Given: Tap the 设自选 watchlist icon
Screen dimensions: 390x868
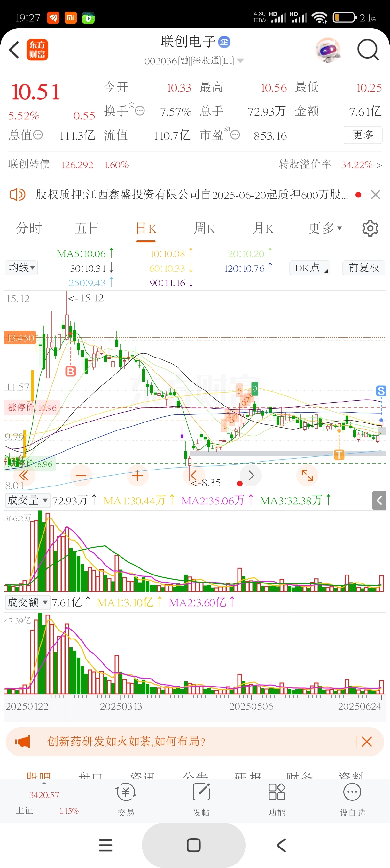Looking at the screenshot, I should click(352, 800).
